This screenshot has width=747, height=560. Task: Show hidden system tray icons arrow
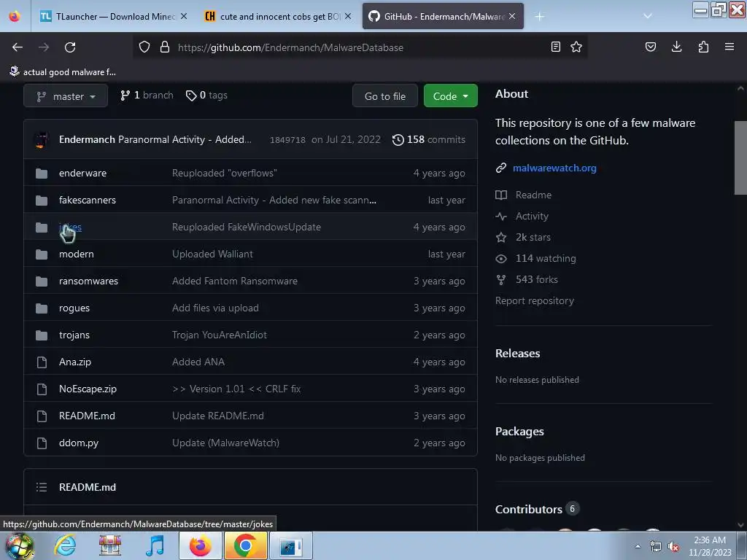pyautogui.click(x=638, y=546)
